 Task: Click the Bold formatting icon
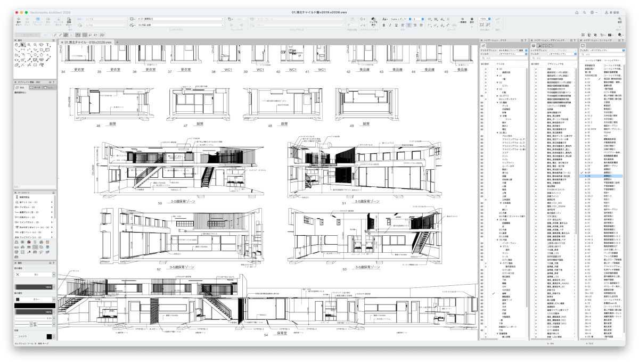(x=384, y=25)
